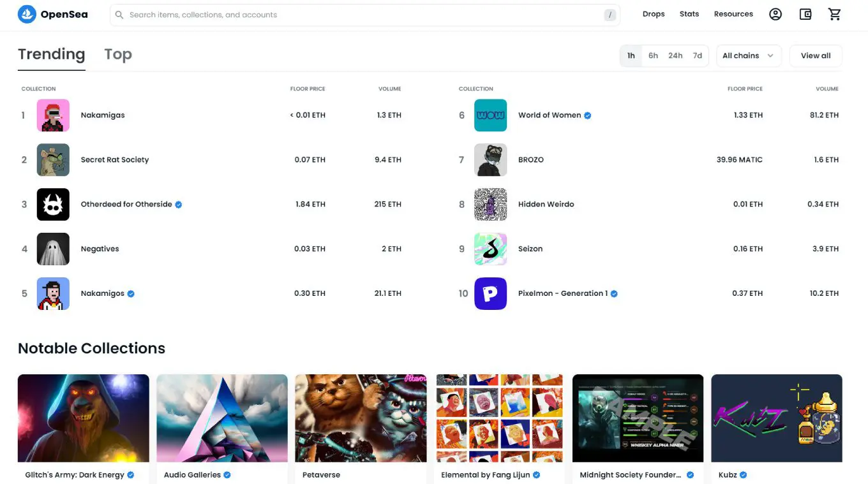
Task: Expand the All chains dropdown
Action: coord(749,55)
